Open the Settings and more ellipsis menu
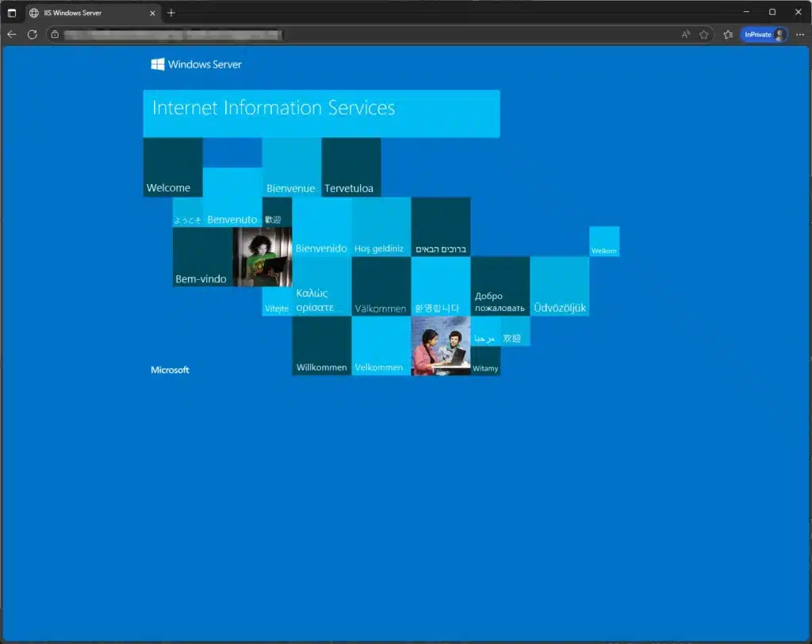This screenshot has height=644, width=812. pos(799,34)
